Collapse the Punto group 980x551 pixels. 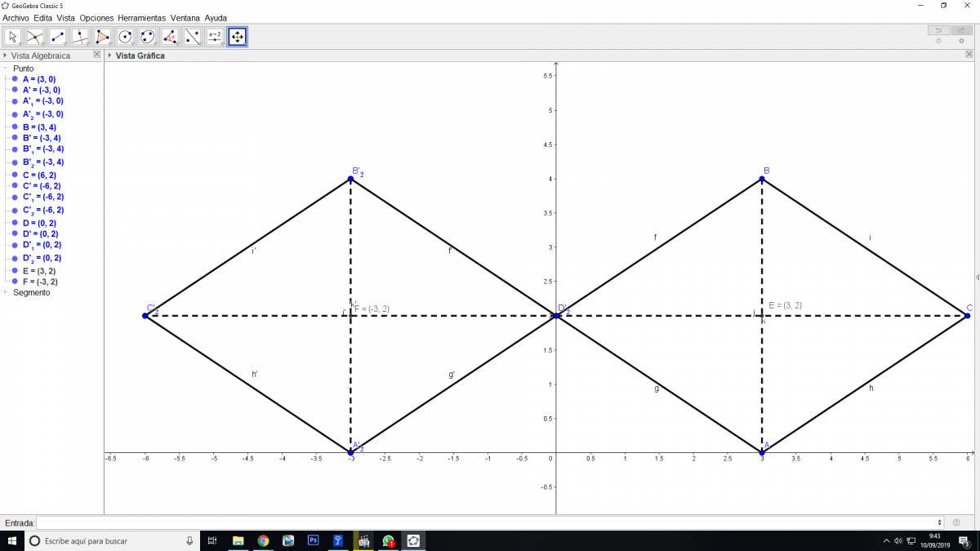[5, 69]
